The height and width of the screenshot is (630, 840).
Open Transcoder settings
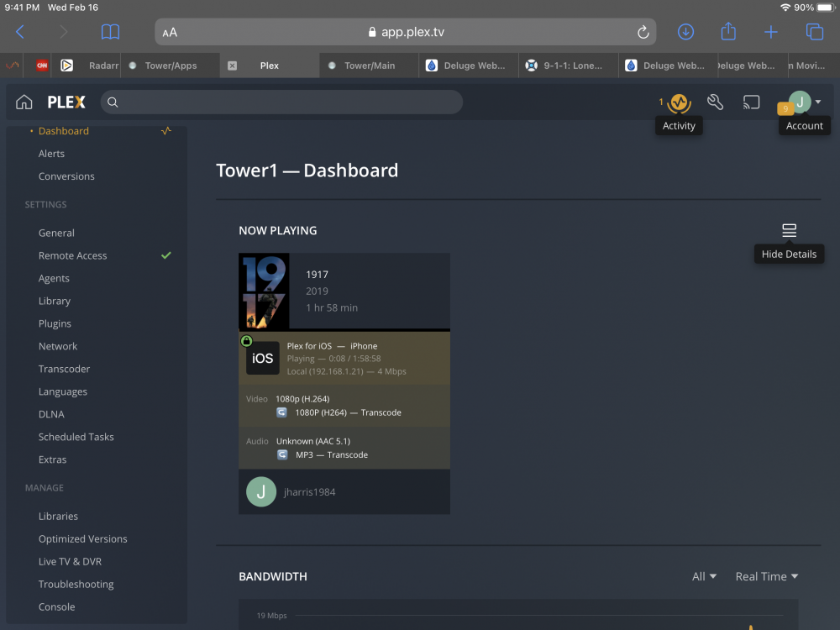(x=64, y=369)
